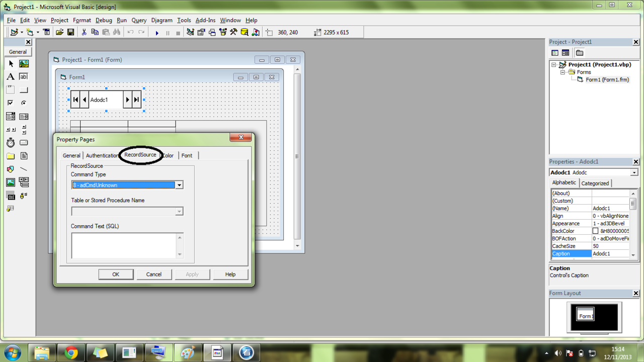
Task: Open the Windows Start menu
Action: [12, 352]
